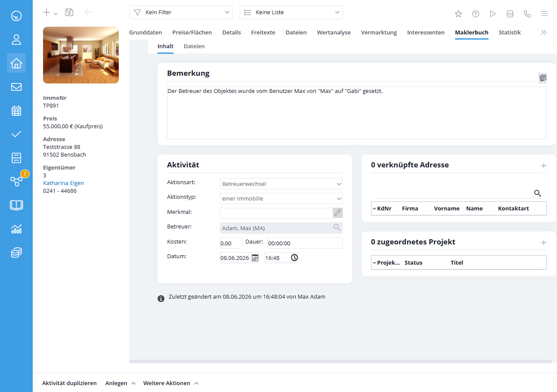This screenshot has height=392, width=557.
Task: Click the favorites star icon
Action: point(458,14)
